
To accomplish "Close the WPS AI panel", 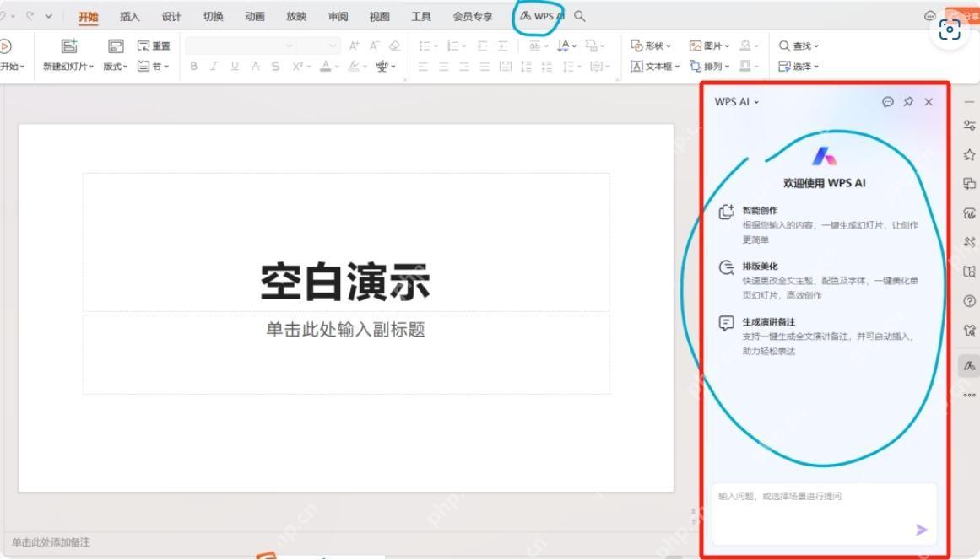I will pyautogui.click(x=929, y=102).
